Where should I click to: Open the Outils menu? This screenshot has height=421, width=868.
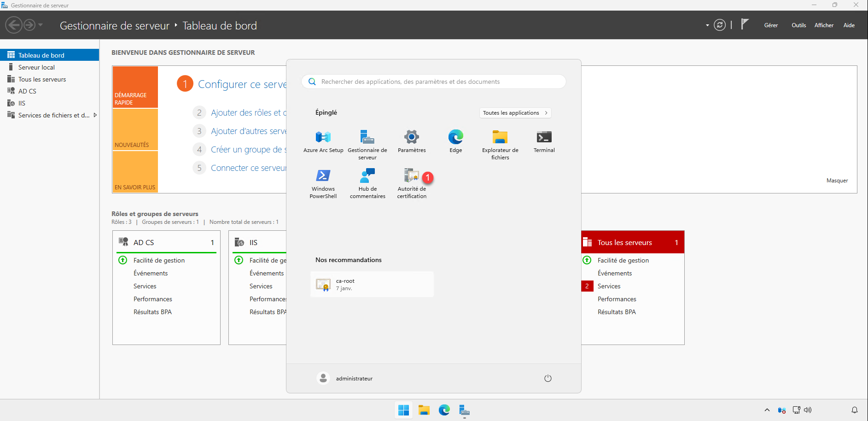pos(798,25)
